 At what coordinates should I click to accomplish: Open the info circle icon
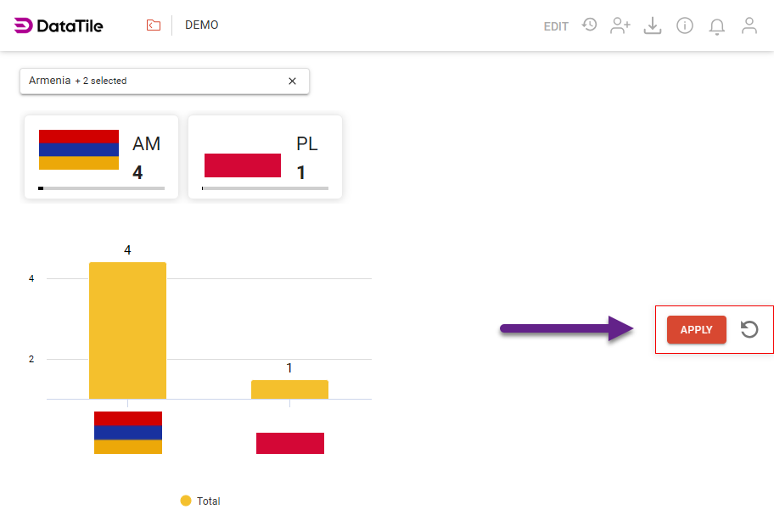[685, 25]
